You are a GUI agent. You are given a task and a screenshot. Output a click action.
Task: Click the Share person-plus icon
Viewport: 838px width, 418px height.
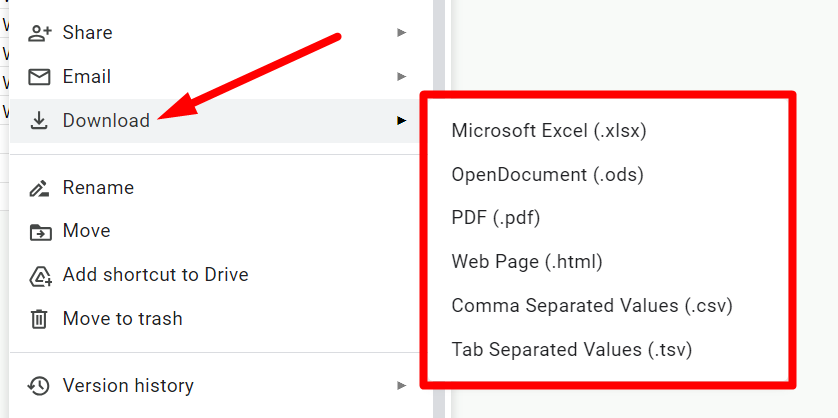(39, 33)
